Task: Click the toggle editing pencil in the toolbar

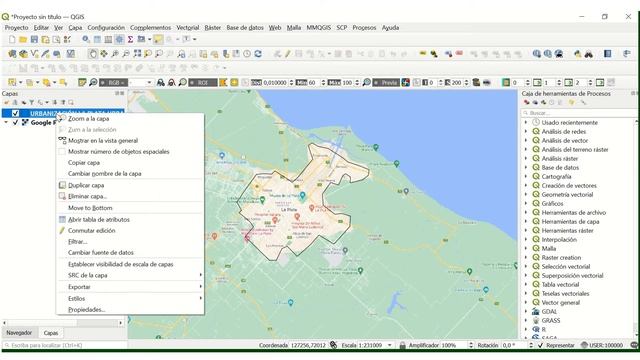Action: tap(288, 53)
